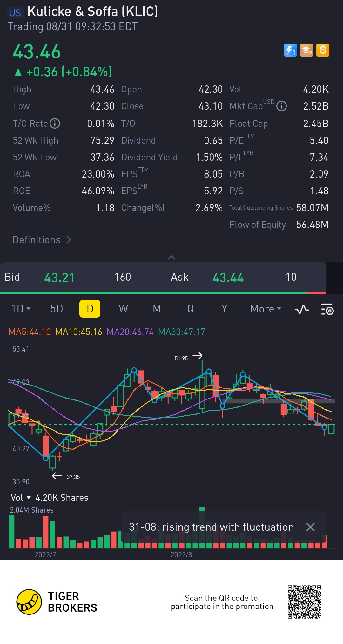
Task: Tap the blue lightning bolt badge icon
Action: (x=290, y=50)
